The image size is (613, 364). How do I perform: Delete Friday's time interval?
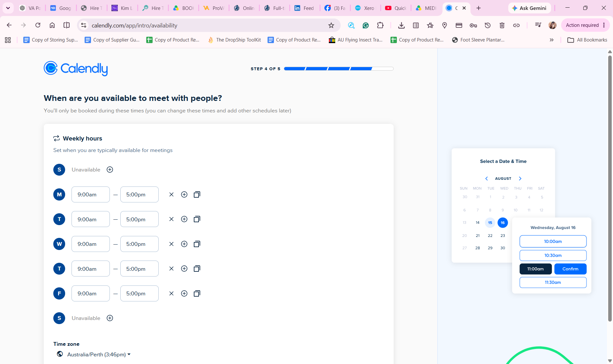tap(171, 293)
